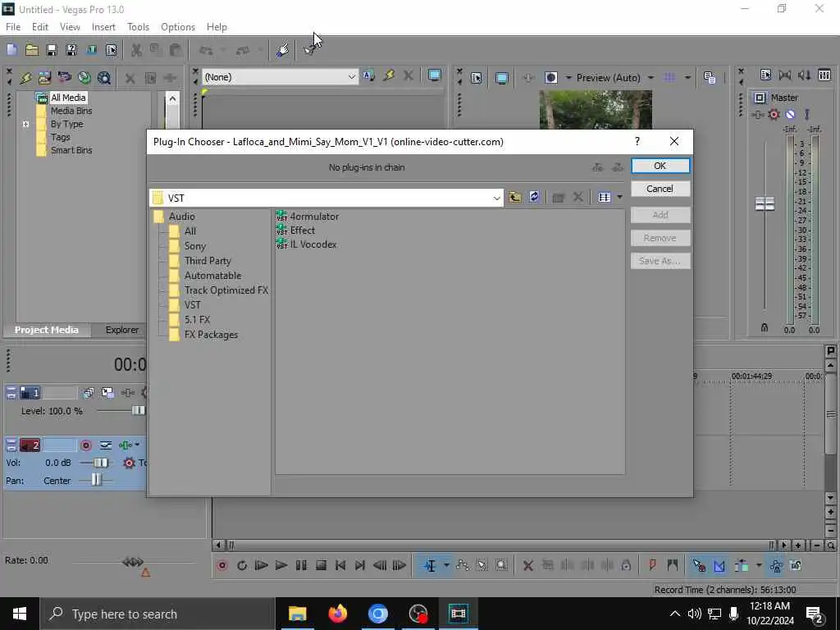Click the Loop Playback button

tap(242, 565)
